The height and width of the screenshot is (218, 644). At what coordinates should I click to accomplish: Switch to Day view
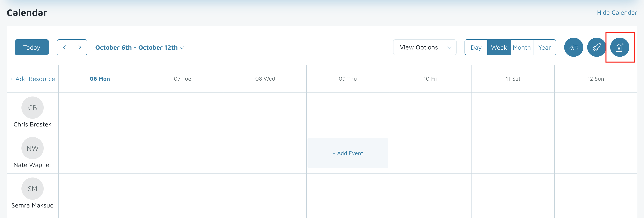pos(476,47)
